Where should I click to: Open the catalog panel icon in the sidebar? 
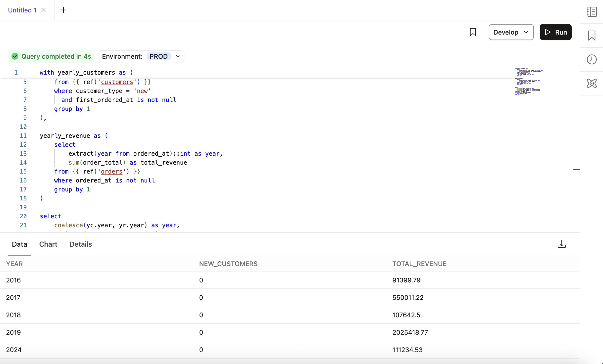[592, 12]
